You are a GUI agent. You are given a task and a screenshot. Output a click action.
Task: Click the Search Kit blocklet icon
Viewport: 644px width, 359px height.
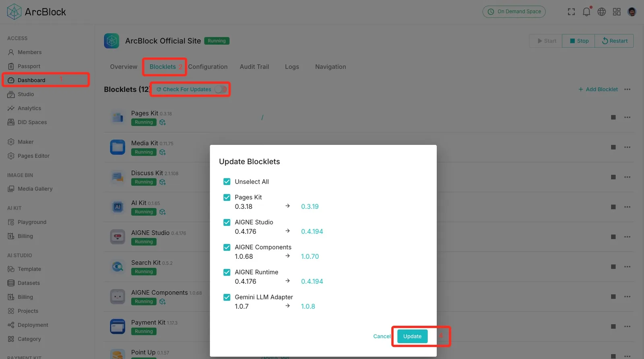[x=118, y=267]
